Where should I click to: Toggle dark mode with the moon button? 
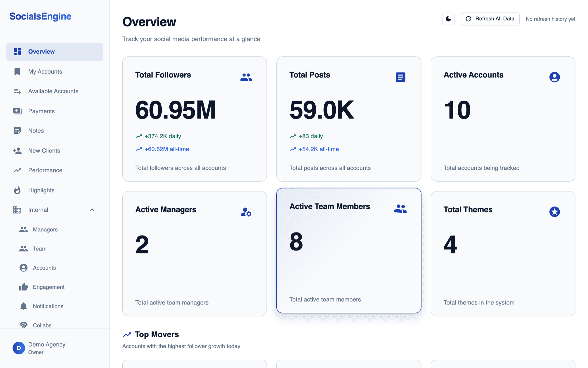pyautogui.click(x=448, y=19)
